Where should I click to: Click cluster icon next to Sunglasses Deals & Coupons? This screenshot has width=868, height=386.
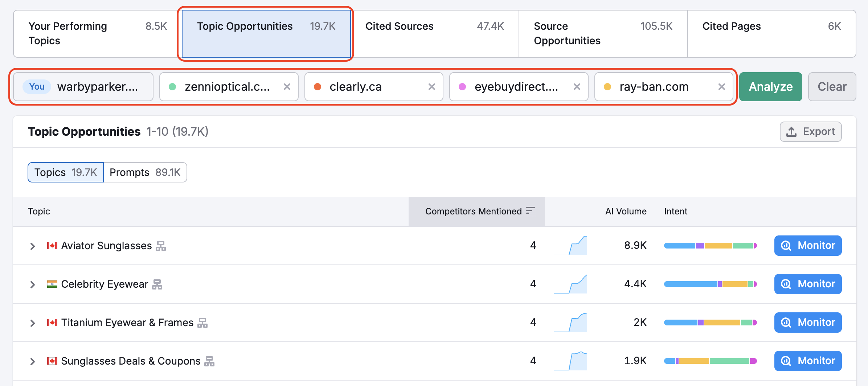click(209, 361)
